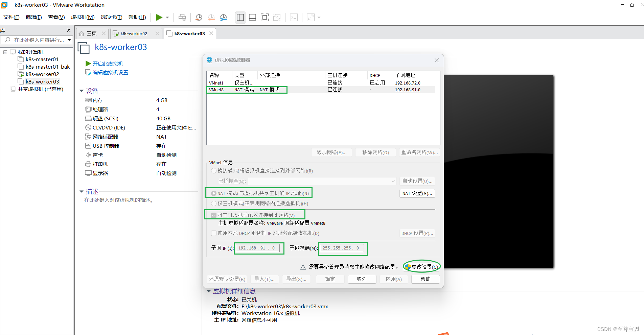Click the 子网 IP input field
Screen dimensions: 644x335
pos(258,248)
